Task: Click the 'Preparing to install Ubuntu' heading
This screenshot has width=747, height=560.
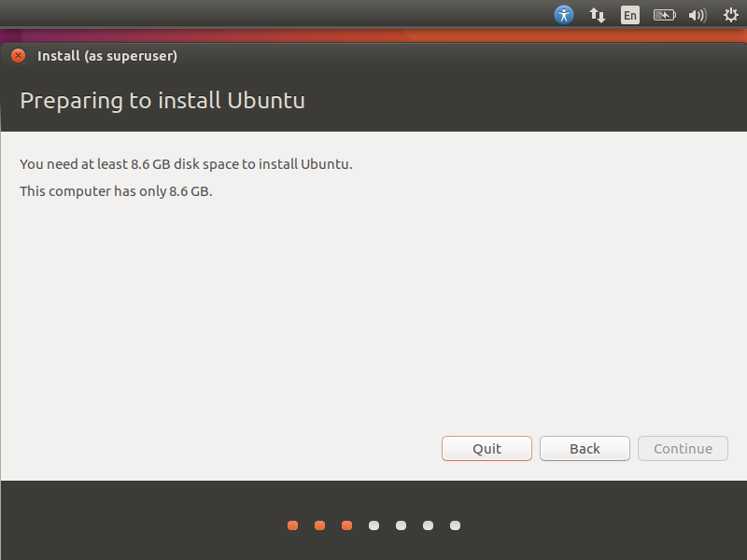Action: coord(162,101)
